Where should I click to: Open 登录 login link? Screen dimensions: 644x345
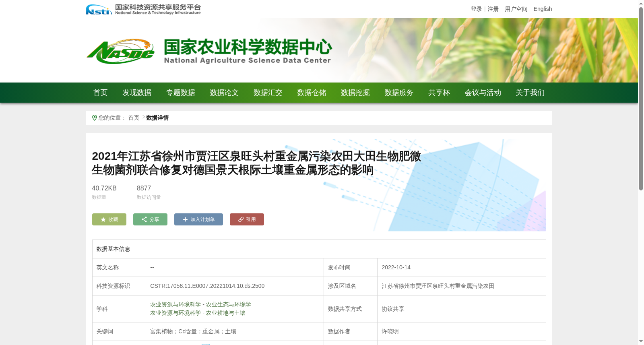[x=476, y=9]
